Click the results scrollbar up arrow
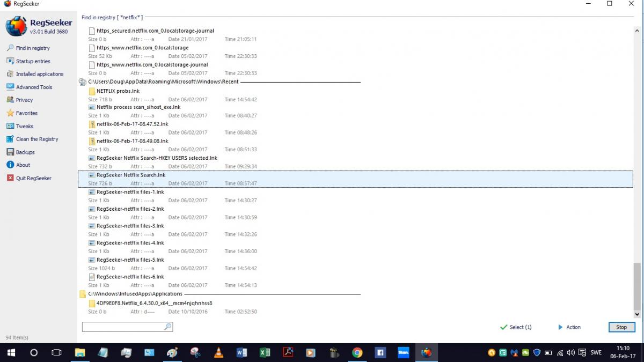Image resolution: width=644 pixels, height=362 pixels. pyautogui.click(x=637, y=31)
